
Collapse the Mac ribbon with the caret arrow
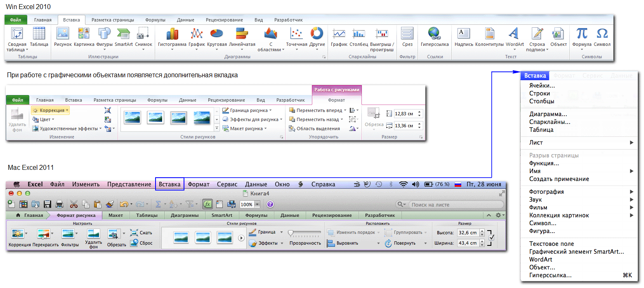click(489, 215)
